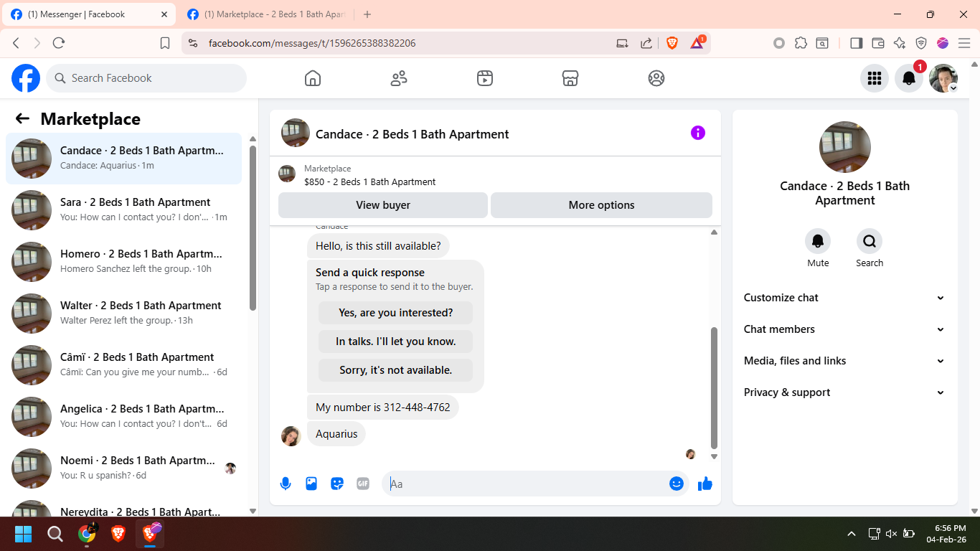This screenshot has height=551, width=980.
Task: Open Candace conversation in the list
Action: 123,159
